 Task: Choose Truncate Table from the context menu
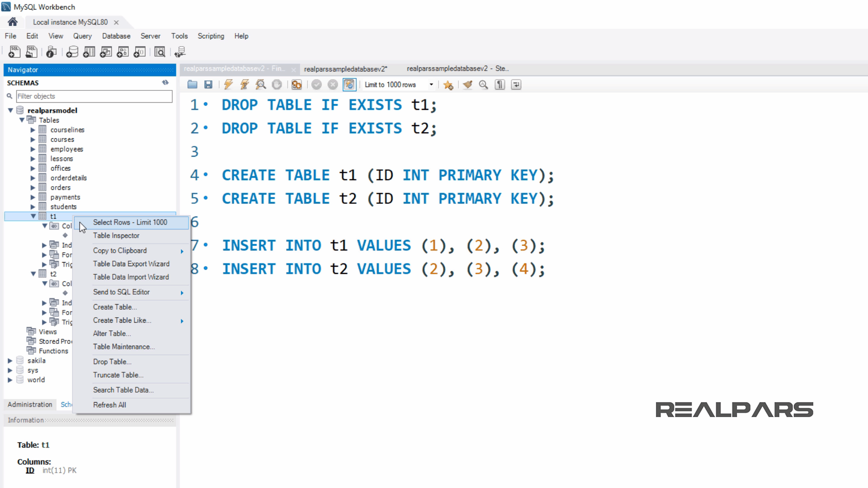click(x=118, y=375)
